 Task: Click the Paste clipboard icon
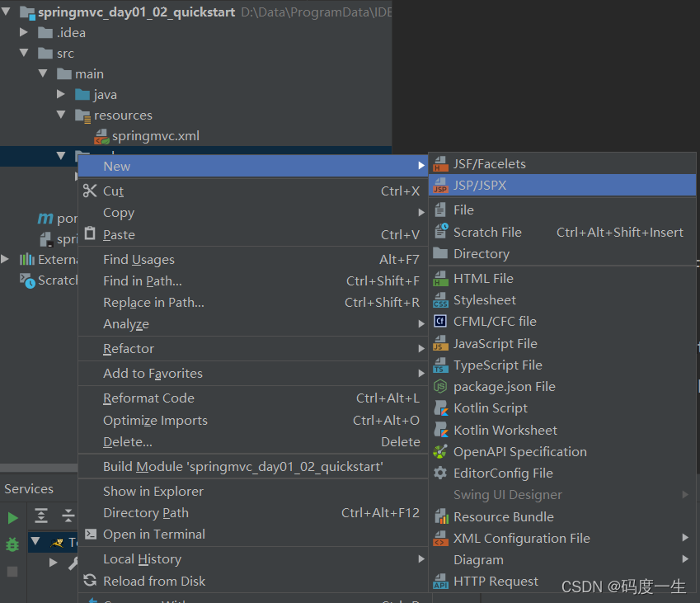click(x=90, y=233)
